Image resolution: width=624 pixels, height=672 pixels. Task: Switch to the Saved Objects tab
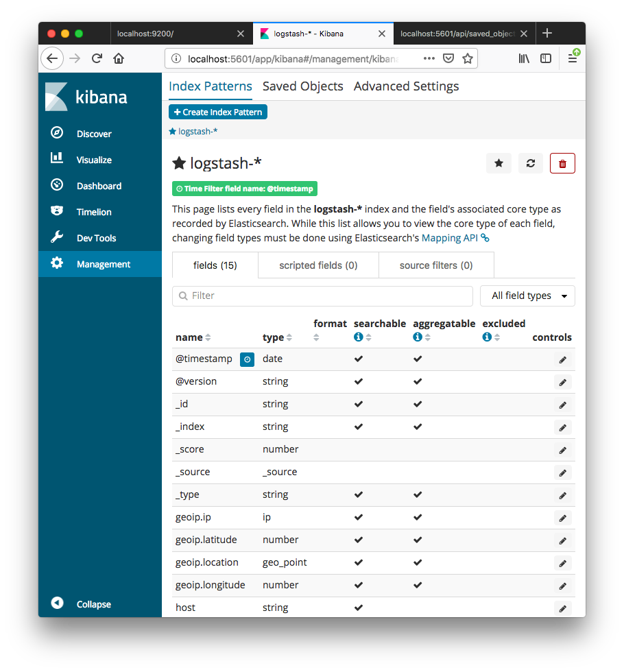coord(303,86)
